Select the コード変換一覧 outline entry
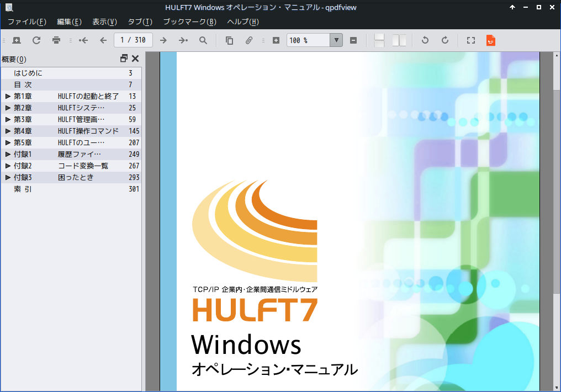The height and width of the screenshot is (392, 561). pos(83,166)
